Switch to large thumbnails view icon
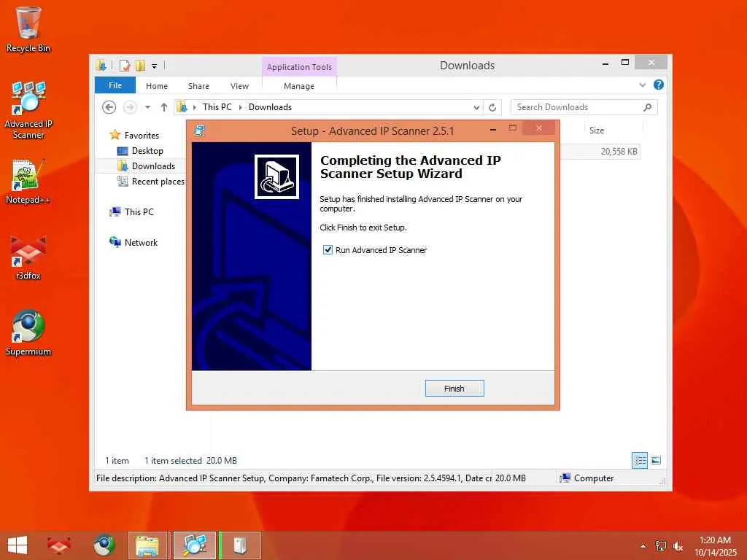The image size is (747, 560). [x=656, y=461]
